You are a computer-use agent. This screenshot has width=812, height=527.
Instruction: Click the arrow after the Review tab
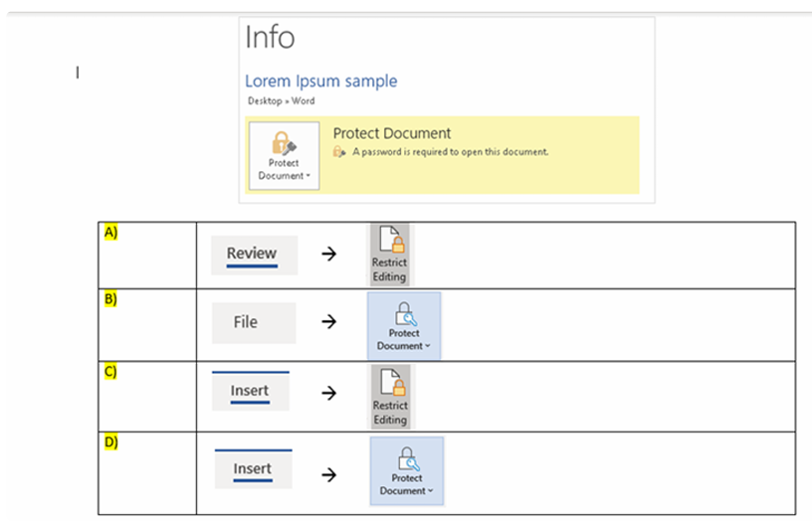point(328,255)
